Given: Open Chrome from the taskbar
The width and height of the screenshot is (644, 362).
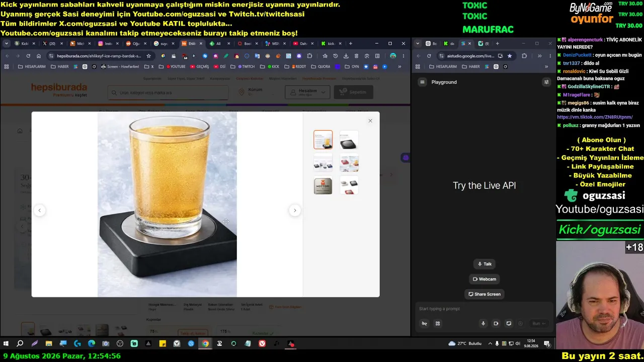Looking at the screenshot, I should pyautogui.click(x=205, y=344).
